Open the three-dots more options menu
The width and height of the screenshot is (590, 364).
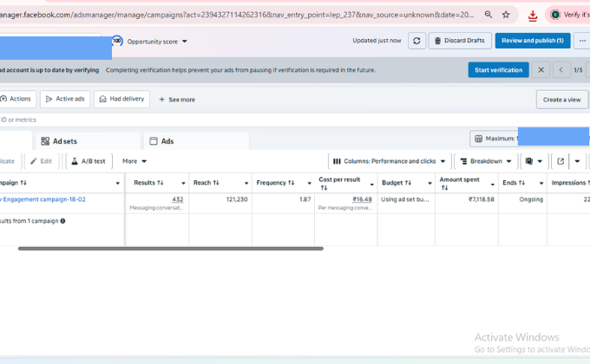583,41
